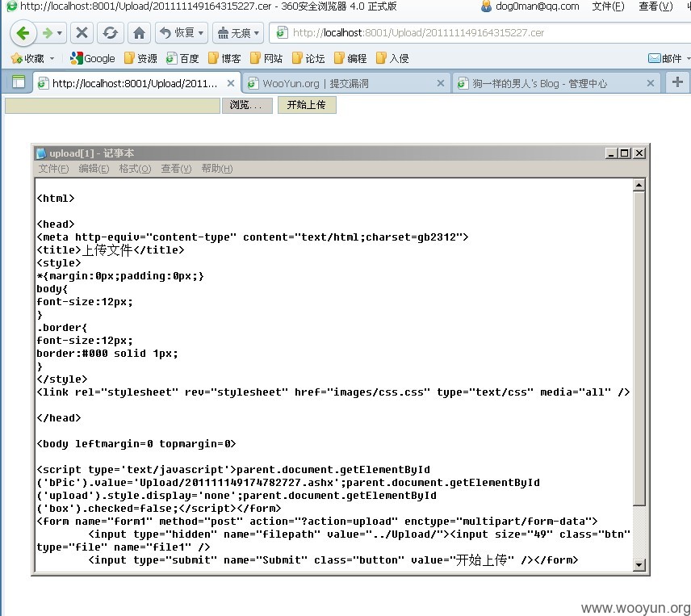The image size is (691, 616).
Task: Click the file path input field
Action: click(x=112, y=105)
